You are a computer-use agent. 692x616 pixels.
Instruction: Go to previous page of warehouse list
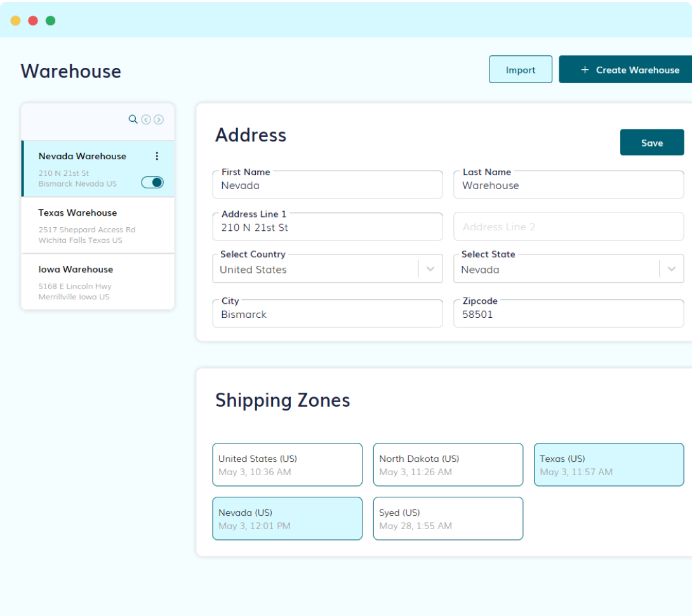click(146, 119)
